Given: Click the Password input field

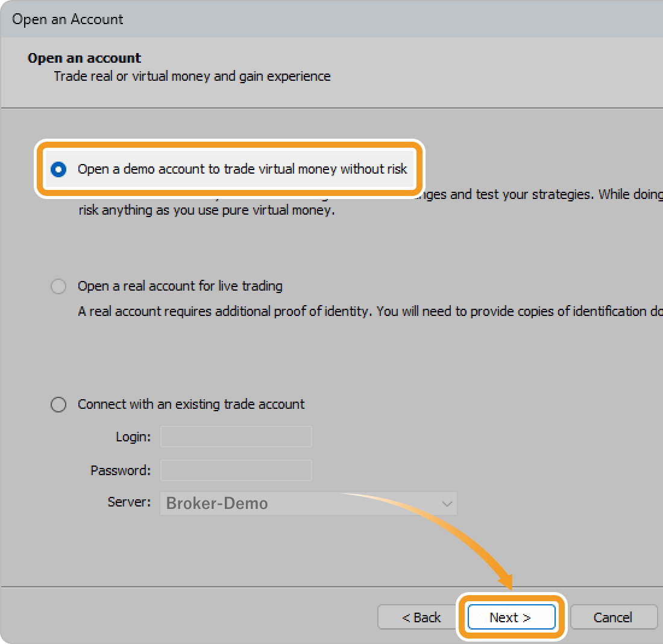Looking at the screenshot, I should pyautogui.click(x=236, y=470).
